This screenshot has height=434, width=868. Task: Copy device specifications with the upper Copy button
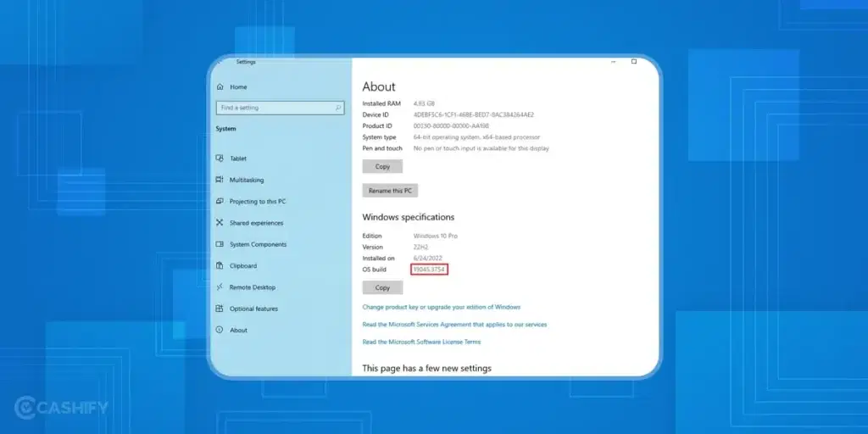pyautogui.click(x=382, y=167)
